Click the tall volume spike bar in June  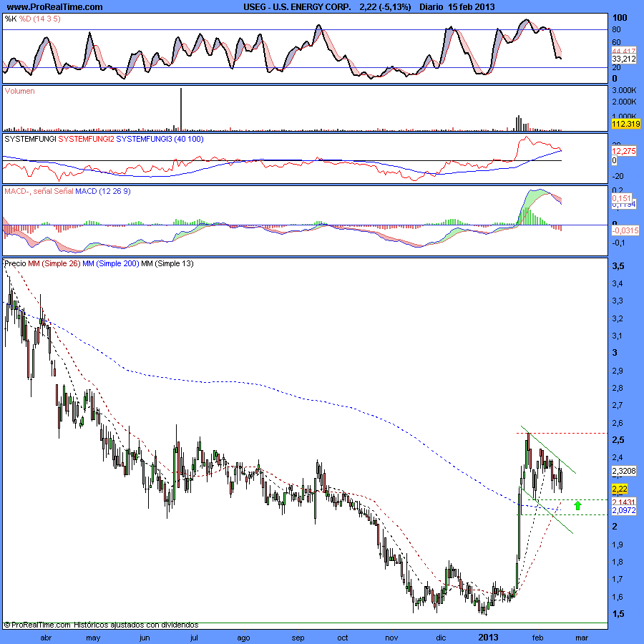(181, 109)
